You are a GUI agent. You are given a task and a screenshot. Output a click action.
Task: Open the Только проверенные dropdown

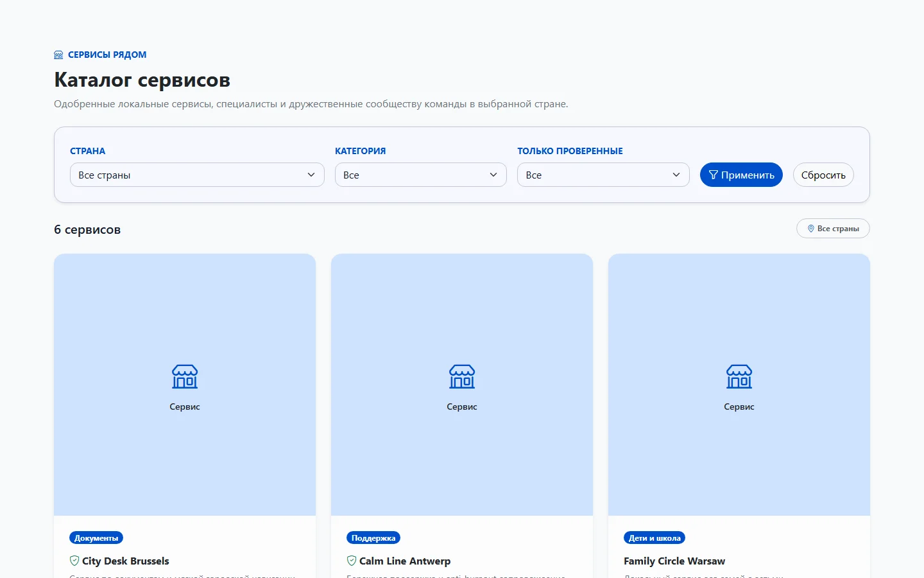(603, 175)
